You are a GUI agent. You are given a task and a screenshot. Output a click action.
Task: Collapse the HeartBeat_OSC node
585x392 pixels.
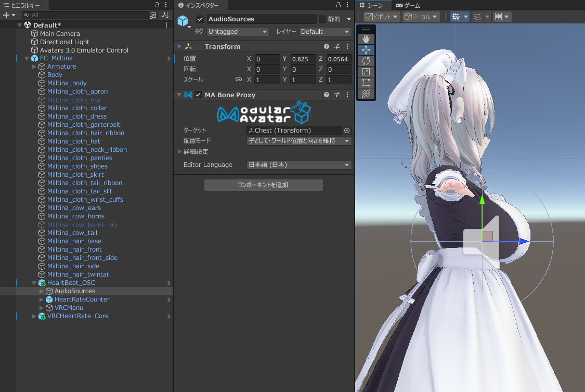coord(34,283)
